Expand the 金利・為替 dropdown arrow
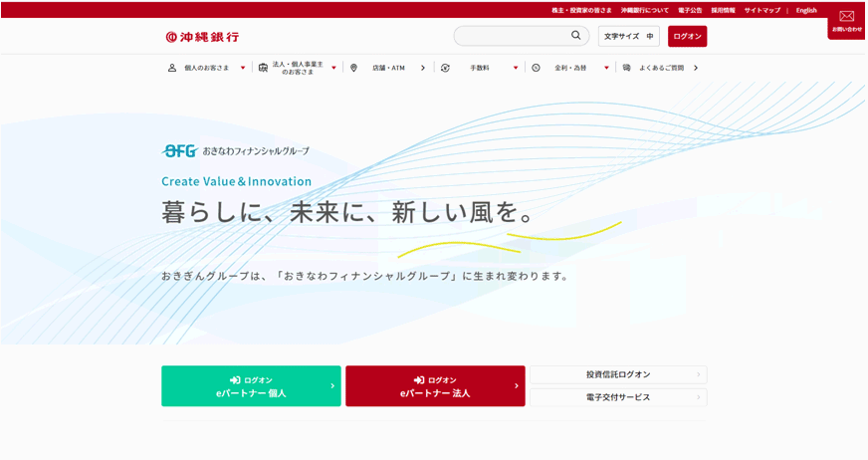868x460 pixels. point(607,68)
